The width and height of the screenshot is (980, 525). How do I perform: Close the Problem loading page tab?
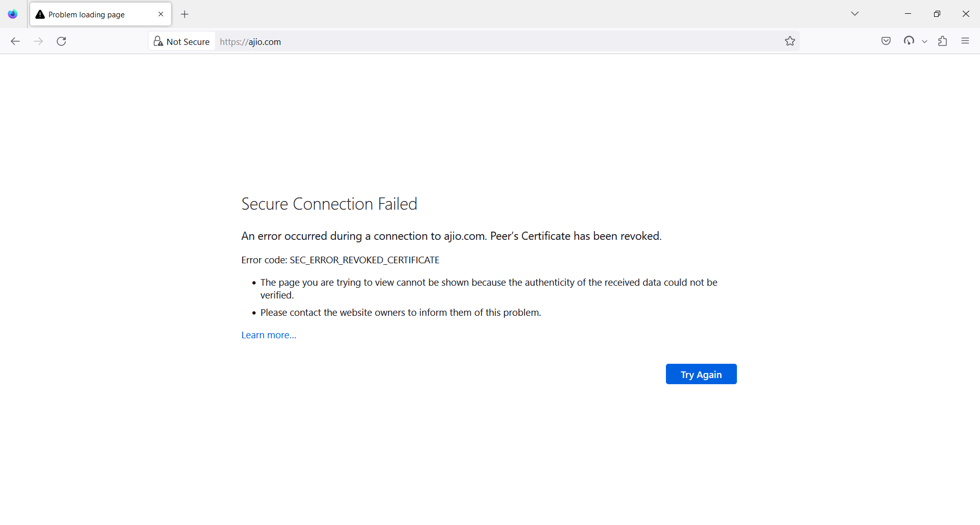[x=161, y=14]
